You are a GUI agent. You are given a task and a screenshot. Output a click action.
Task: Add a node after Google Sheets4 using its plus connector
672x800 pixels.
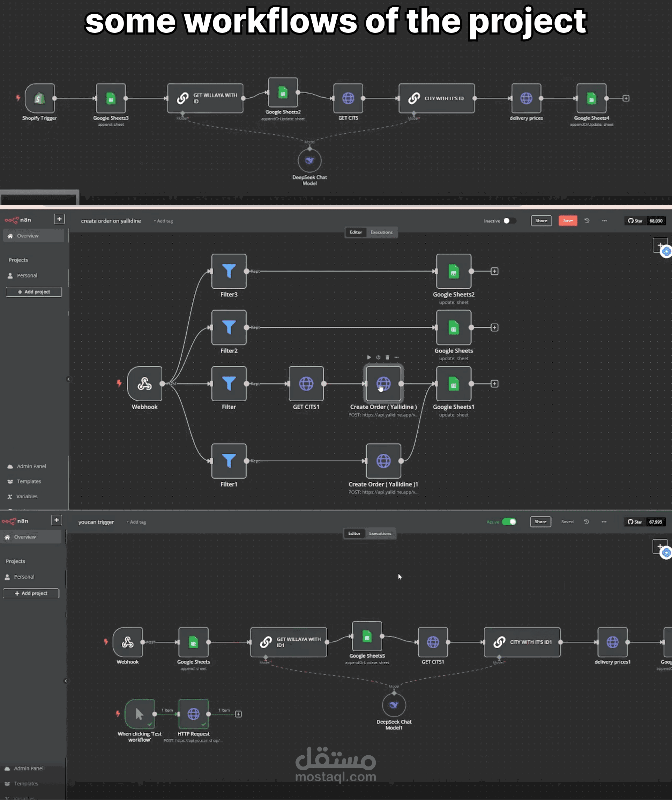point(626,98)
